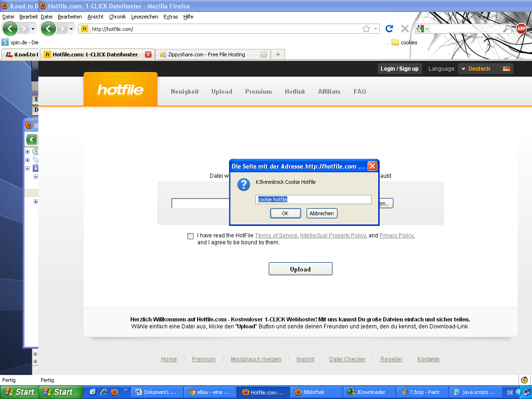Screen dimensions: 532x399
Task: Open the back/forward history dropdown arrow
Action: pyautogui.click(x=71, y=29)
